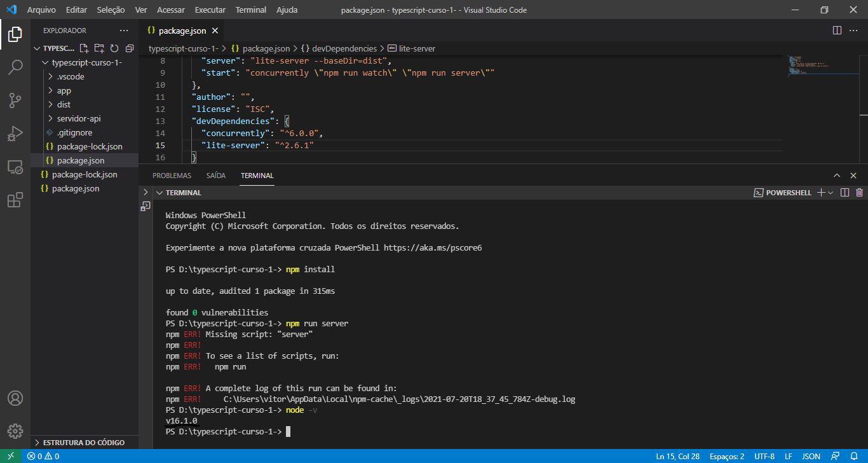Change indentation via Espaços: 2
The image size is (868, 463).
(727, 456)
